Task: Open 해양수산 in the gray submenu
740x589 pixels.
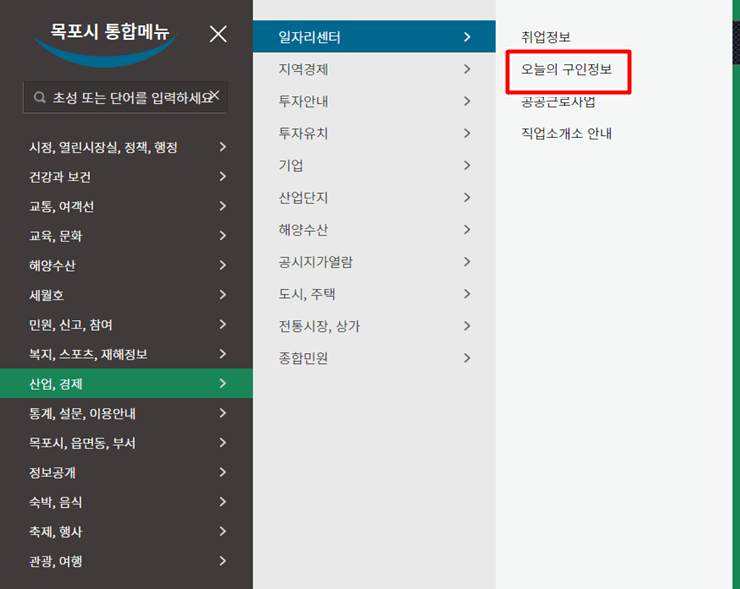Action: (x=374, y=230)
